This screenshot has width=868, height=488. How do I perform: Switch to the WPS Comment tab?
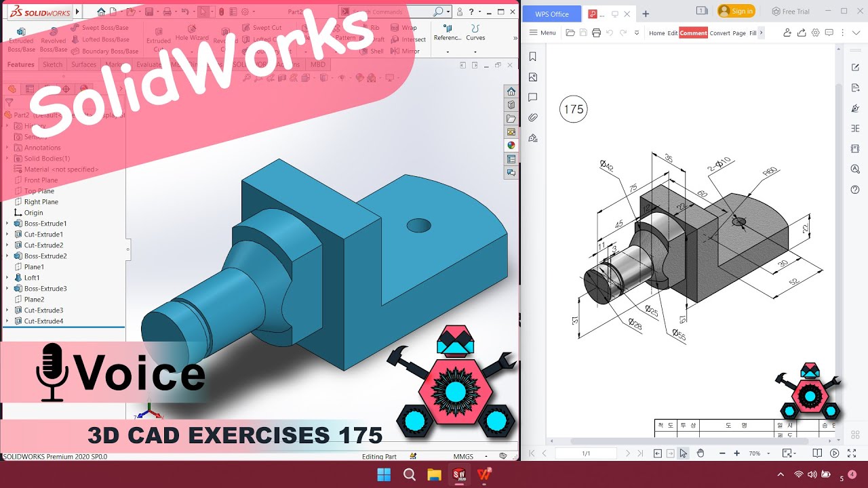point(694,33)
